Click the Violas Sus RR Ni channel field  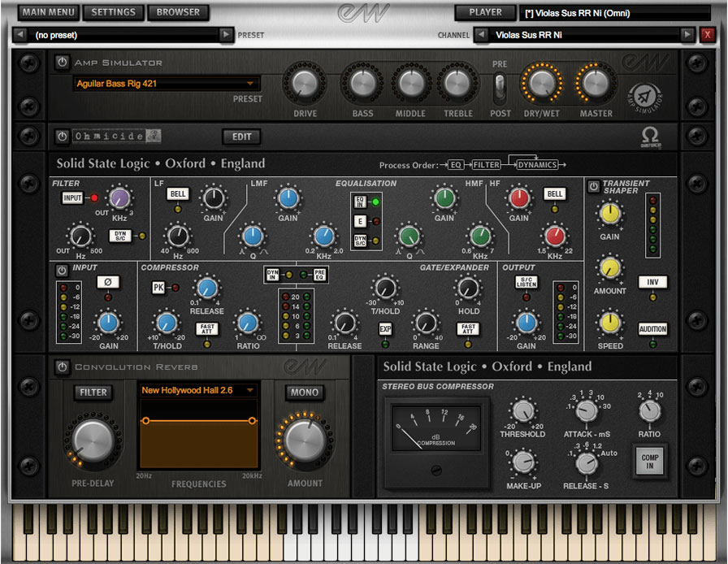[584, 35]
